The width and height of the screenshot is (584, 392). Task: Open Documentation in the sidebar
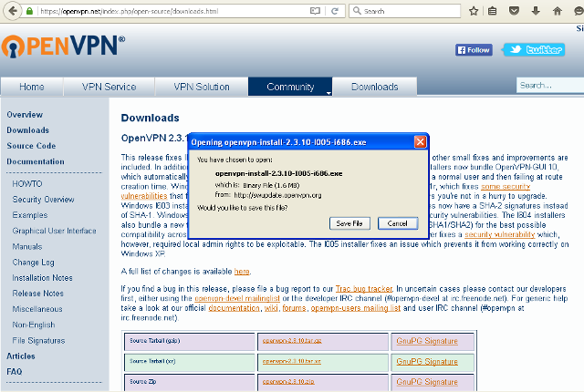click(36, 161)
